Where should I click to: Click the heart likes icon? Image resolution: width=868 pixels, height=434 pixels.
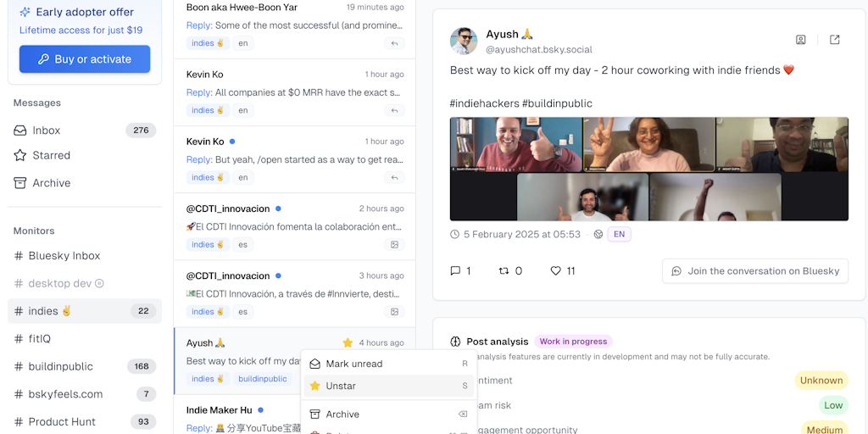point(556,270)
